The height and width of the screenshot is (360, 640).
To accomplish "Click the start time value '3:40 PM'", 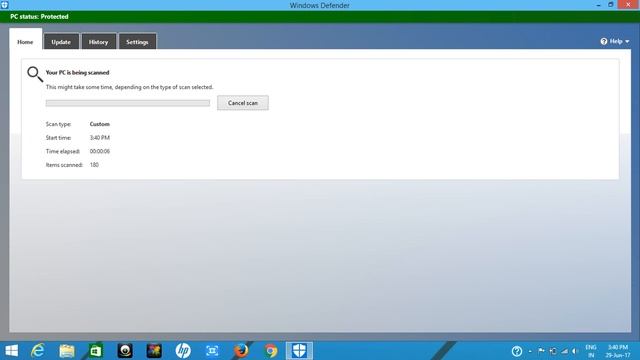I will click(100, 138).
